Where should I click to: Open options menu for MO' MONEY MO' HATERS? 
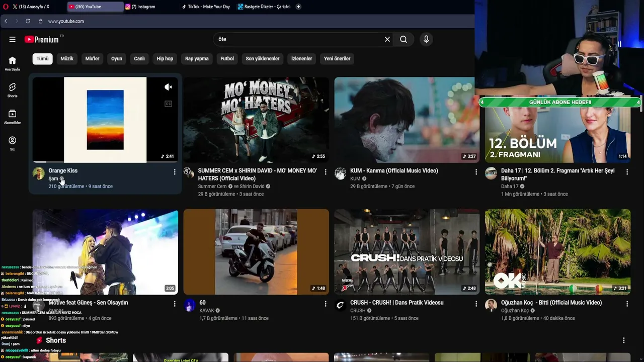(326, 172)
